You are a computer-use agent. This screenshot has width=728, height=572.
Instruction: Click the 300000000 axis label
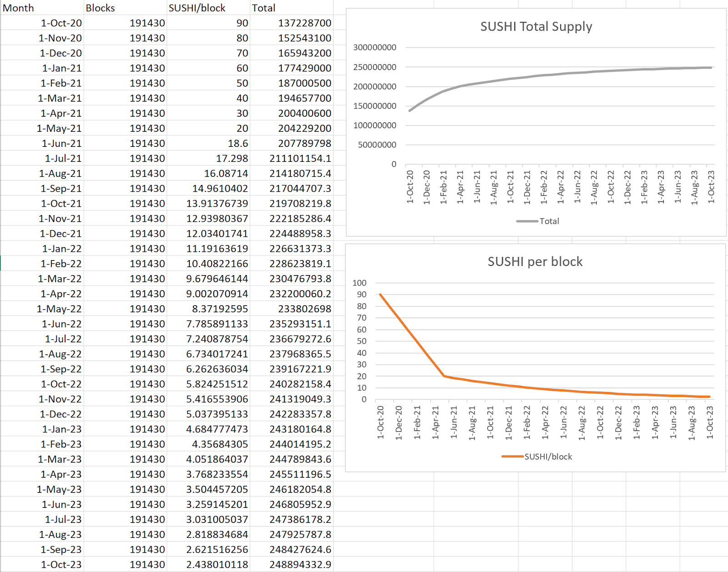click(x=375, y=47)
